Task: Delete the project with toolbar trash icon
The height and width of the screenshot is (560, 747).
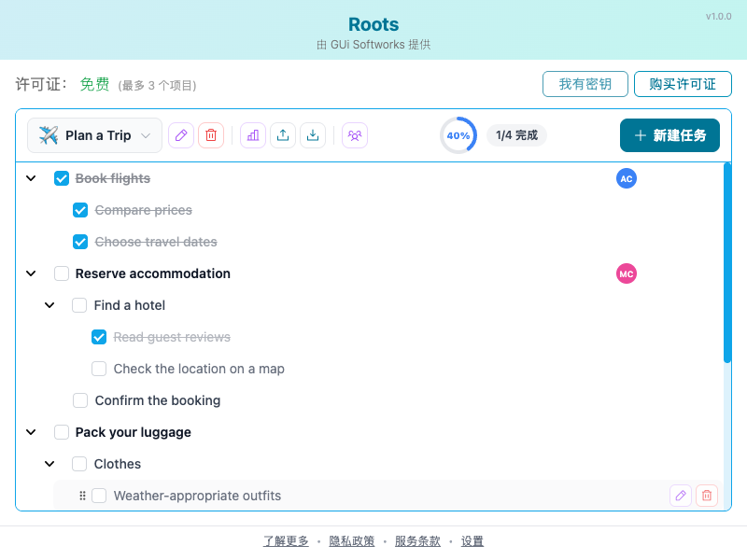Action: click(211, 135)
